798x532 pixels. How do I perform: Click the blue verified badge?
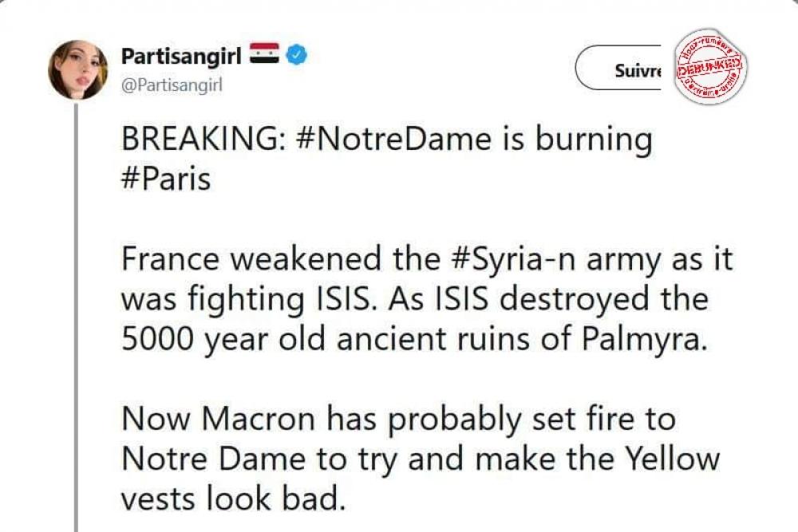click(297, 54)
